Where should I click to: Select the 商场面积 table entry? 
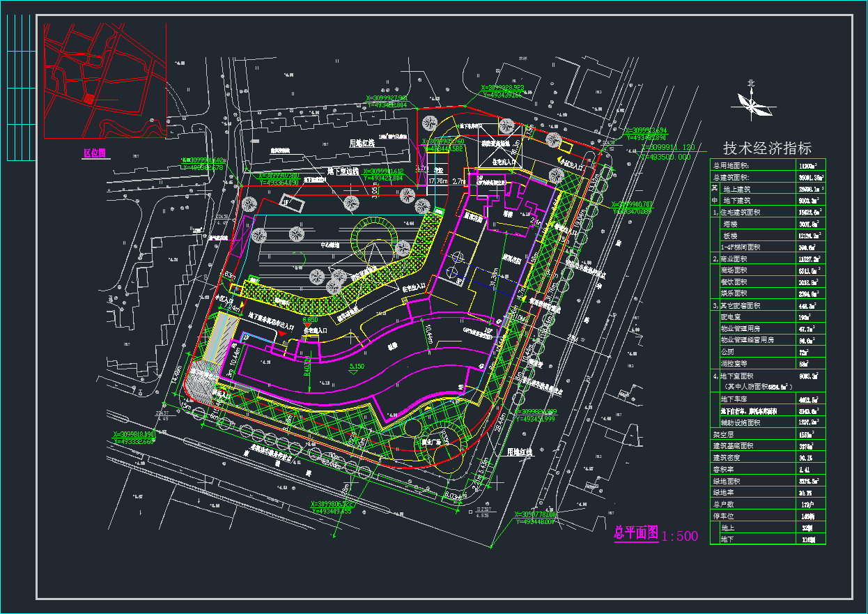click(x=734, y=270)
